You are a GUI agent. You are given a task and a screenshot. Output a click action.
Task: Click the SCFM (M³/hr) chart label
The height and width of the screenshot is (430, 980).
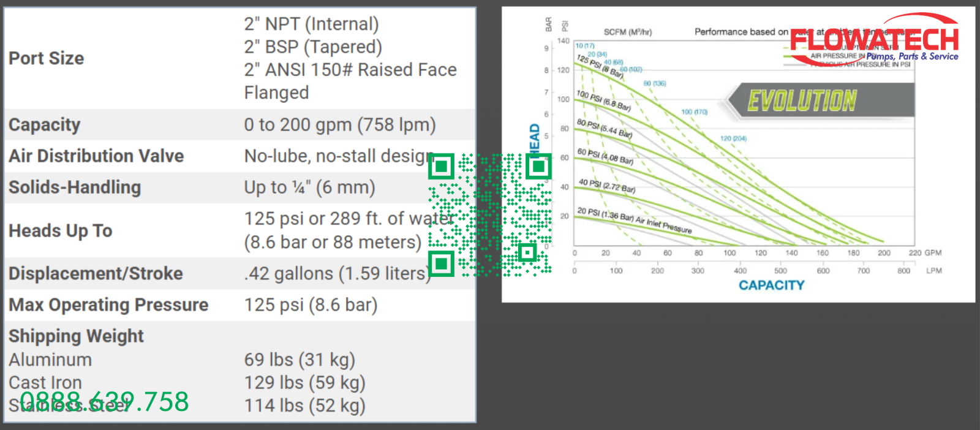[628, 32]
